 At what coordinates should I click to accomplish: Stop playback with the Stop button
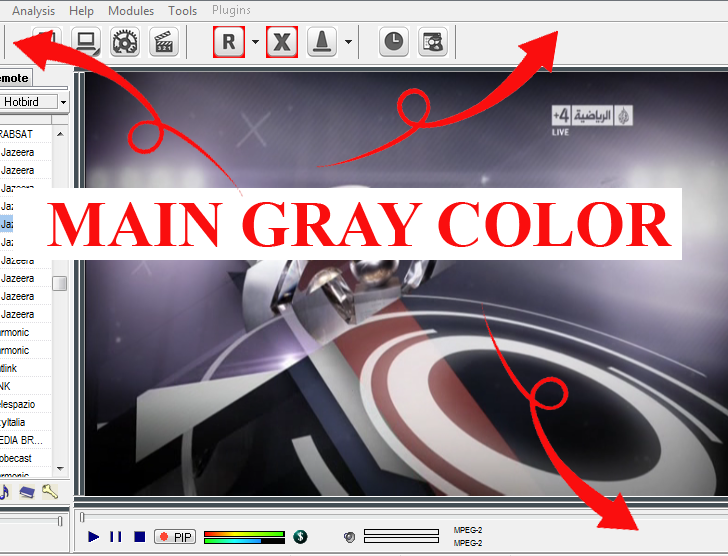tap(139, 537)
